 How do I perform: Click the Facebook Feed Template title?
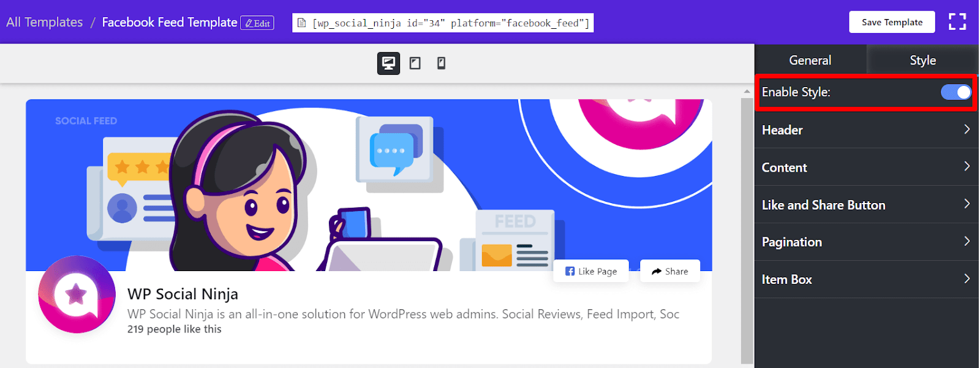point(170,23)
